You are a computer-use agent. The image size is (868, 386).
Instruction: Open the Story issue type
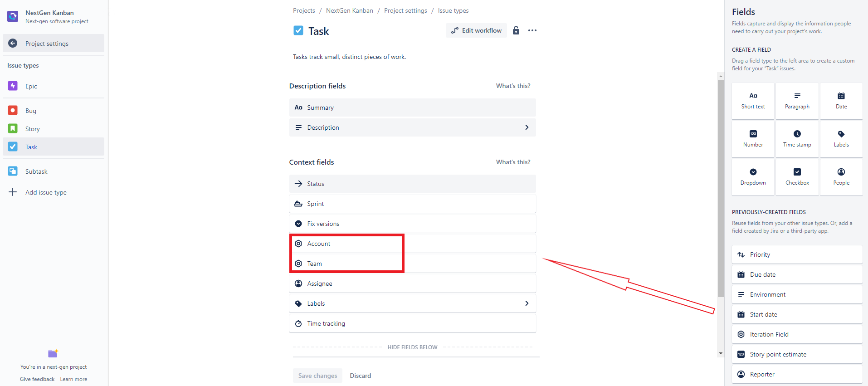pos(32,129)
